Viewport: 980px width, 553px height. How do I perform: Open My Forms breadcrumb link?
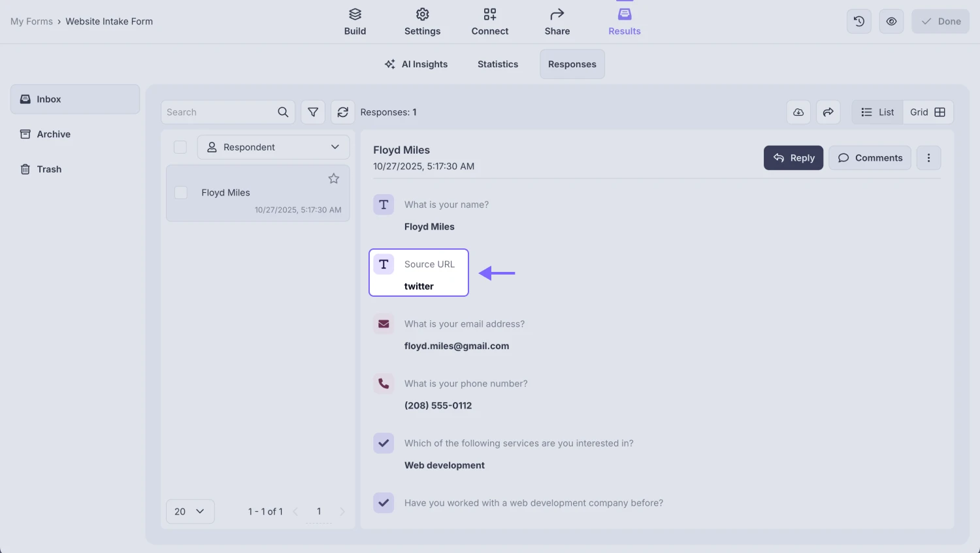pyautogui.click(x=31, y=21)
